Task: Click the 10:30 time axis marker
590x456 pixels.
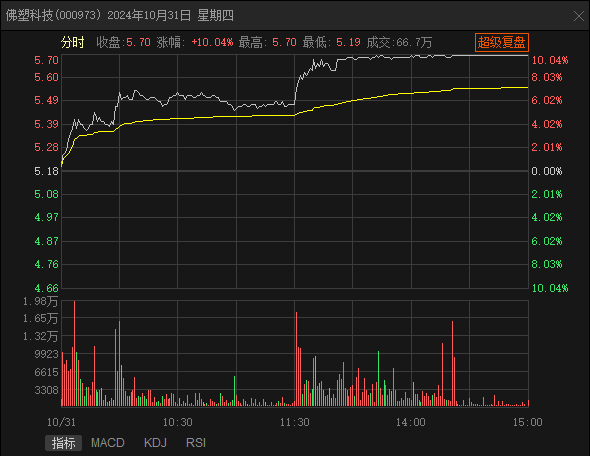Action: pos(178,422)
